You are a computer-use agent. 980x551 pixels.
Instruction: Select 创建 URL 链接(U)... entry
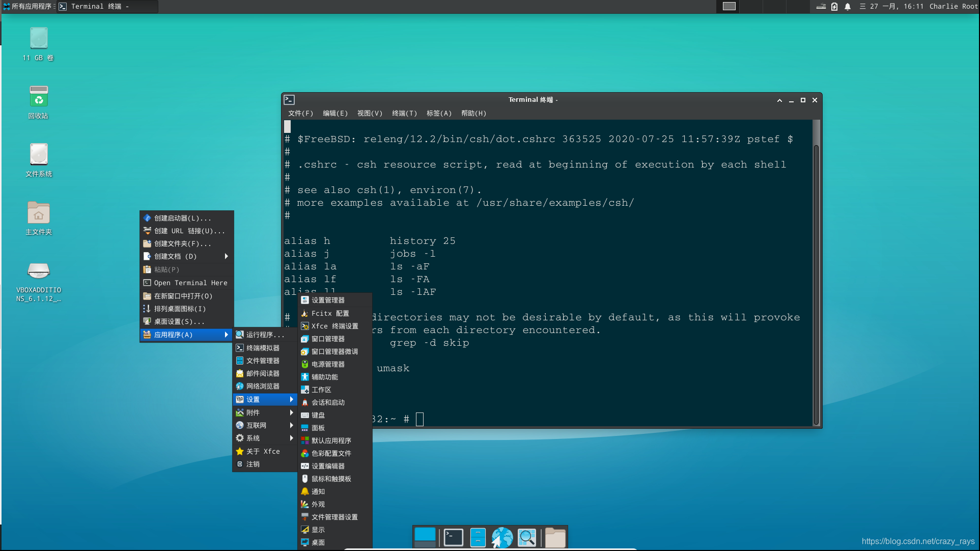pos(187,231)
